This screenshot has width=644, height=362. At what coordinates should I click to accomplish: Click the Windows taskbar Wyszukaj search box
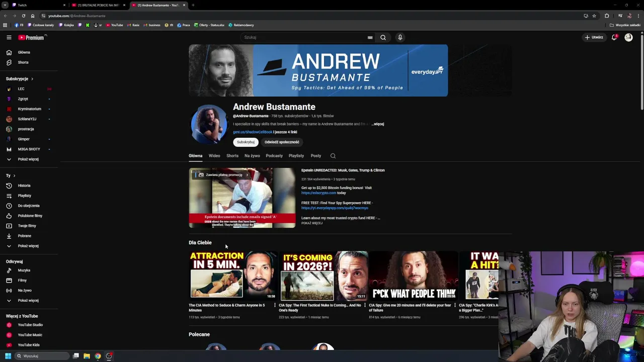pos(41,356)
